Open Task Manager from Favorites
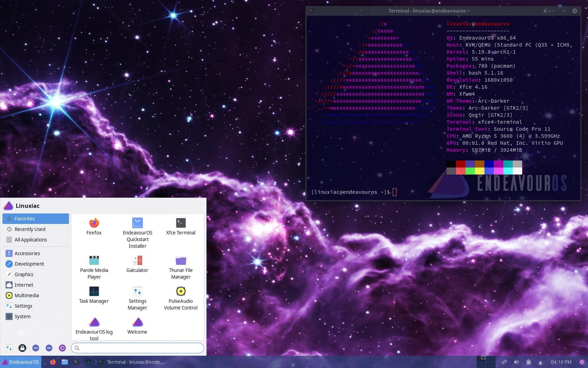This screenshot has width=588, height=368. click(x=94, y=295)
